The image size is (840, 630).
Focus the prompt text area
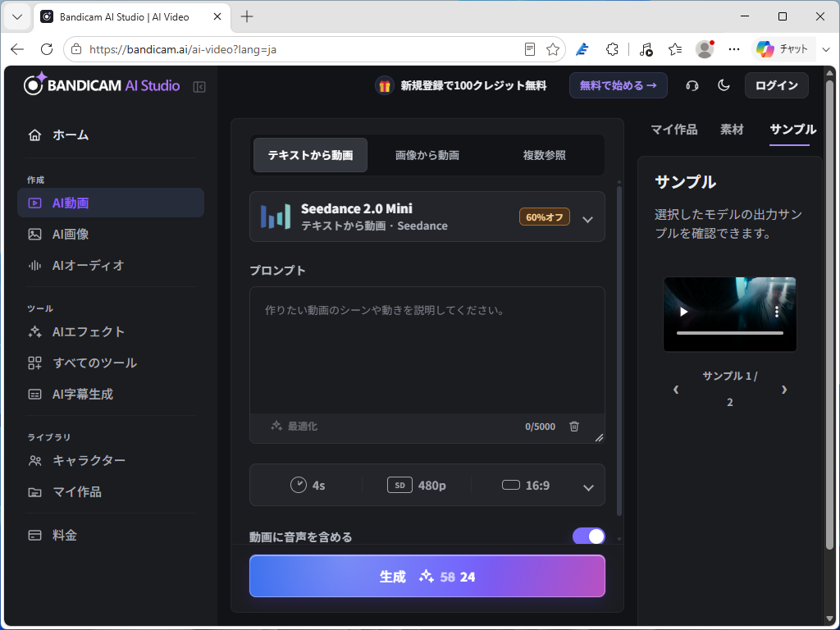coord(427,349)
